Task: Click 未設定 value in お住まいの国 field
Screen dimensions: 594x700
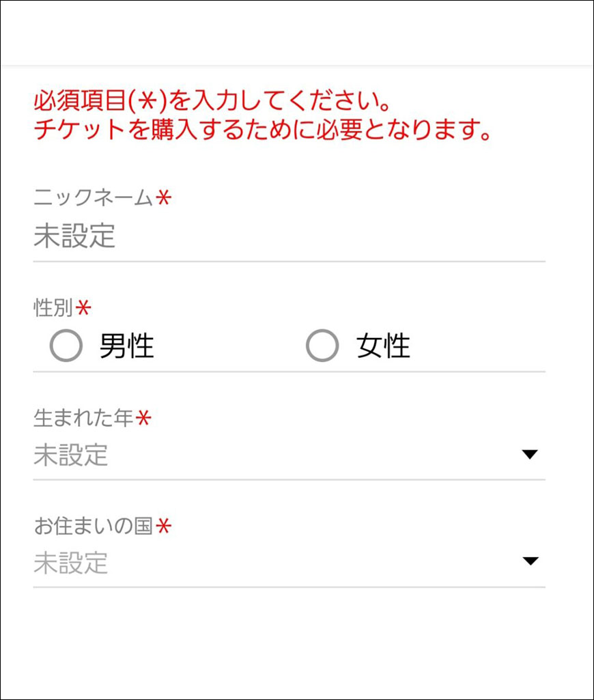Action: click(x=71, y=563)
